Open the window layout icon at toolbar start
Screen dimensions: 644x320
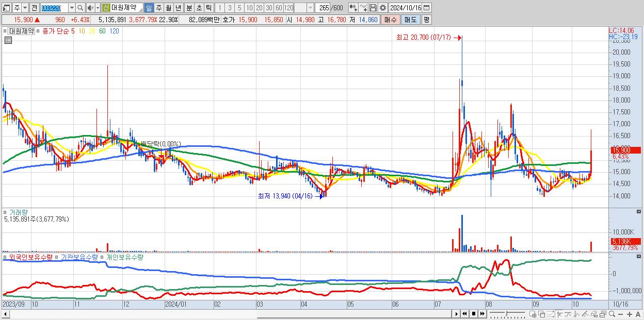[x=7, y=8]
